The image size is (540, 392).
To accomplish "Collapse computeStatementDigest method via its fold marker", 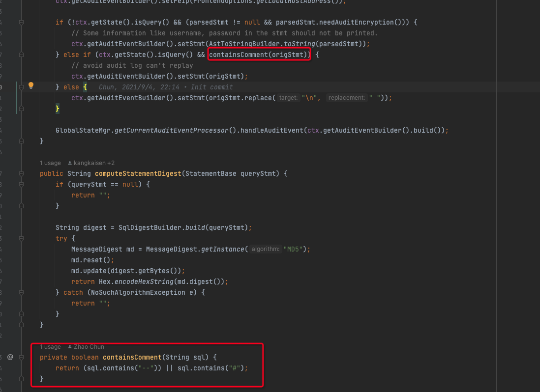I will point(21,174).
